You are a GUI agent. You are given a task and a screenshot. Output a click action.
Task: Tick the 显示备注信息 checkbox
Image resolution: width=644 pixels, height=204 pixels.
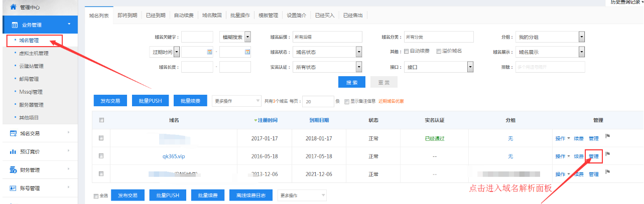tap(347, 101)
